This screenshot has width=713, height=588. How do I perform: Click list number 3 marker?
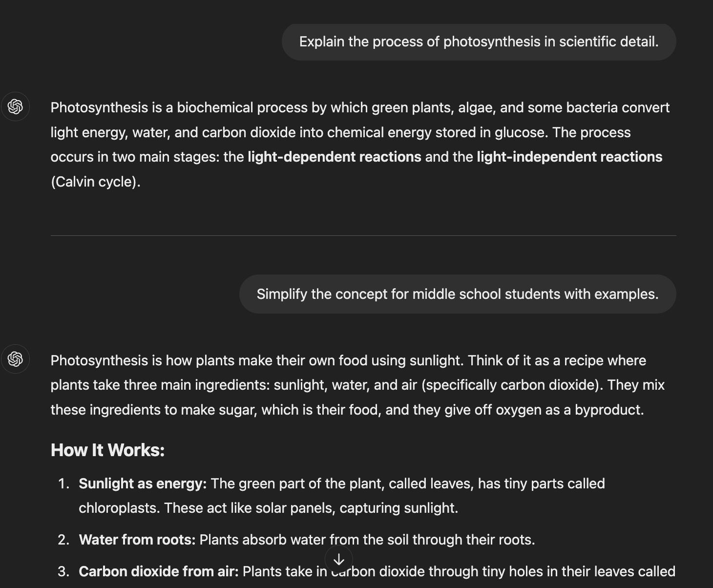pos(63,571)
